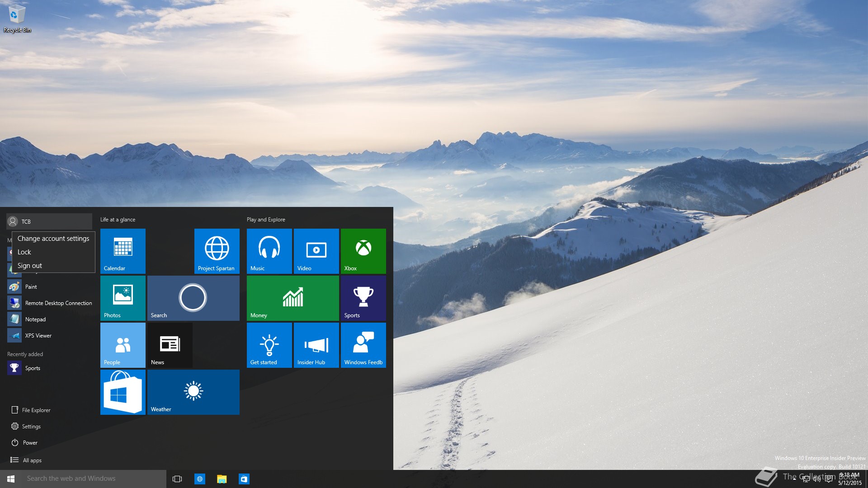This screenshot has height=488, width=868.
Task: Click the Power button in Start
Action: 50,442
